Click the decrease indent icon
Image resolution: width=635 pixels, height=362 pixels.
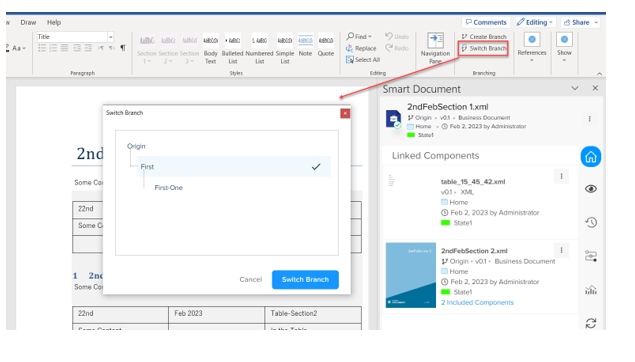point(77,48)
